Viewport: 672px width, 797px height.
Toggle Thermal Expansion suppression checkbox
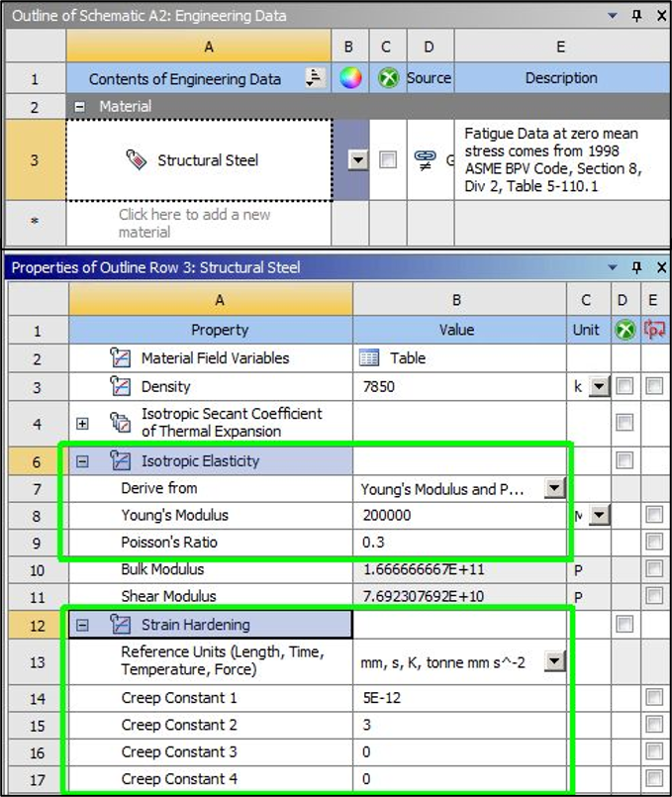(x=624, y=423)
